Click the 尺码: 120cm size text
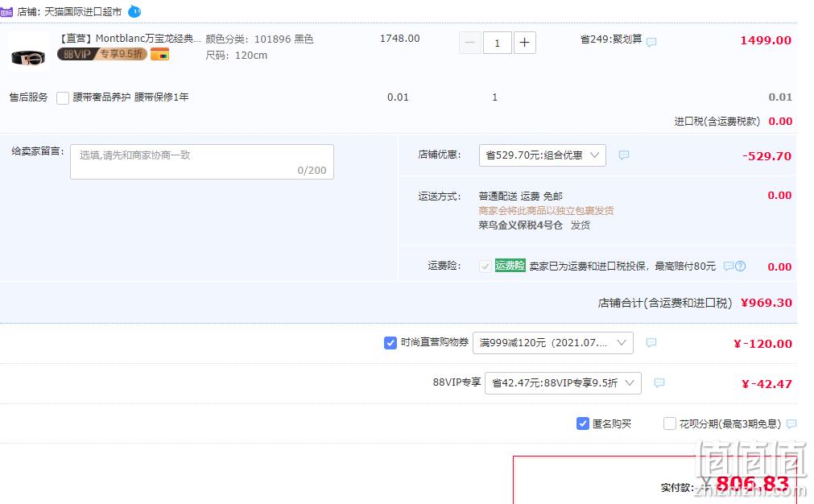The height and width of the screenshot is (504, 814). [236, 55]
